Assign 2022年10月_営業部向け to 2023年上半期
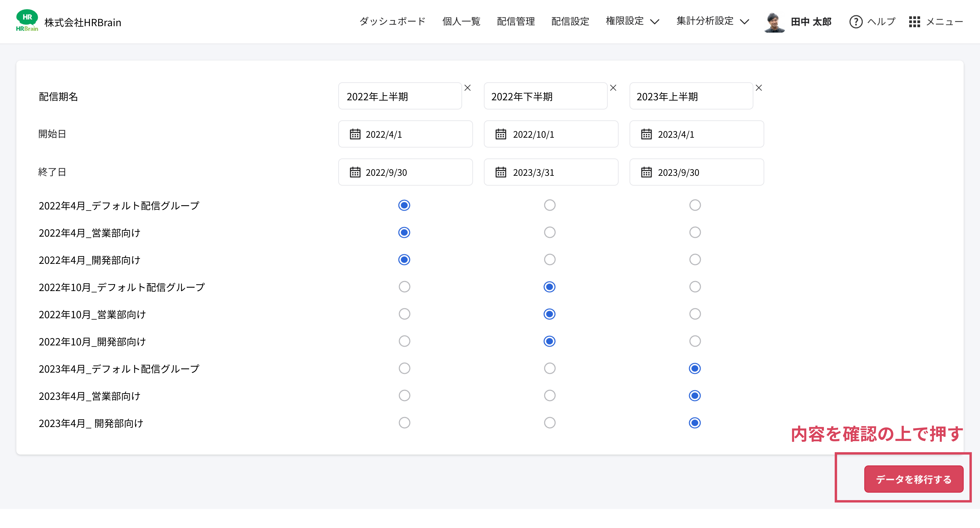The width and height of the screenshot is (980, 528). pos(695,314)
